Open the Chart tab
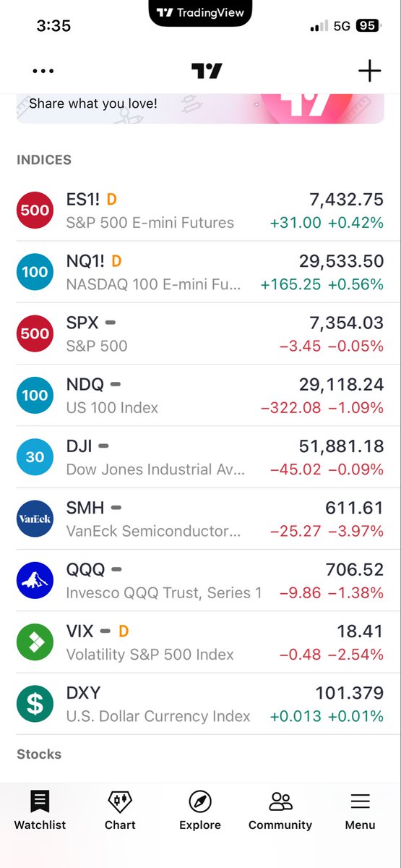This screenshot has width=401, height=868. tap(120, 810)
